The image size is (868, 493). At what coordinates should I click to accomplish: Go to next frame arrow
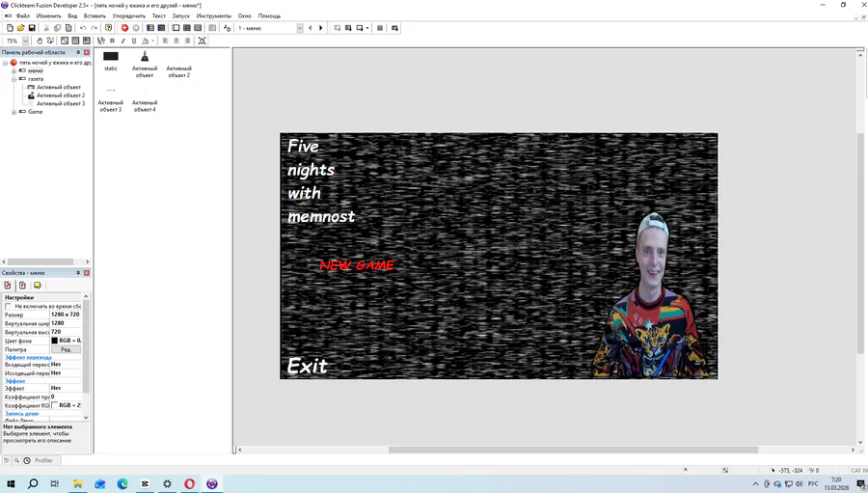pos(320,28)
